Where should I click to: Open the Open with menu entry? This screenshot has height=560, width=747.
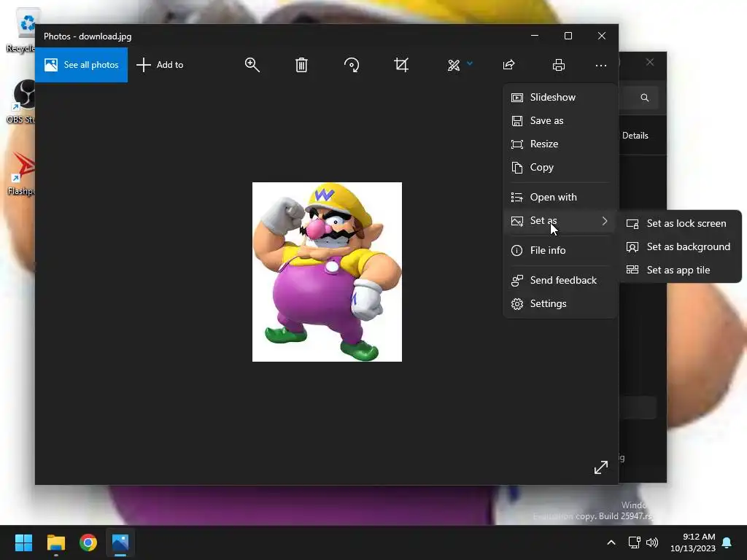(560, 197)
